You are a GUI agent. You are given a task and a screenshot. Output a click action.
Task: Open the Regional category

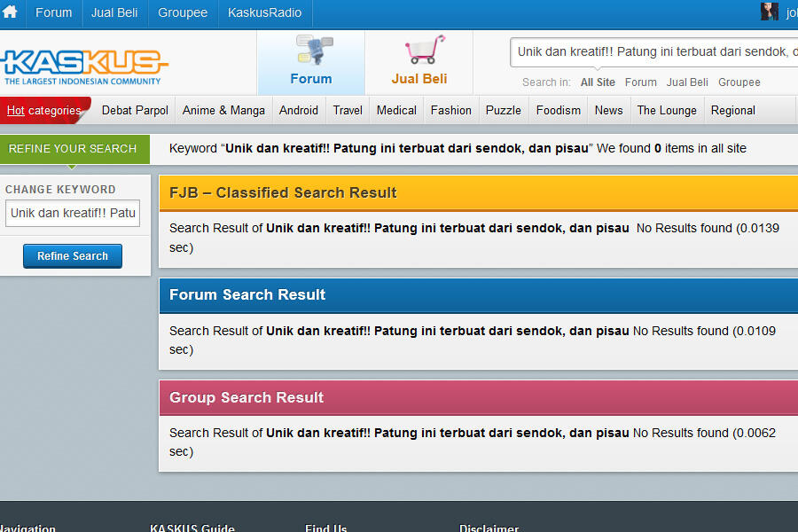733,111
